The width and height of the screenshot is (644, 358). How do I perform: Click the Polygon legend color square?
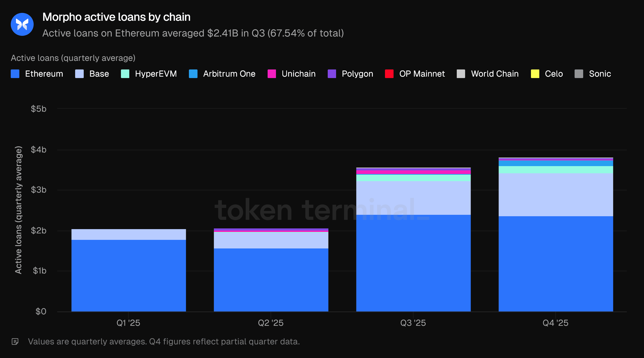point(332,74)
